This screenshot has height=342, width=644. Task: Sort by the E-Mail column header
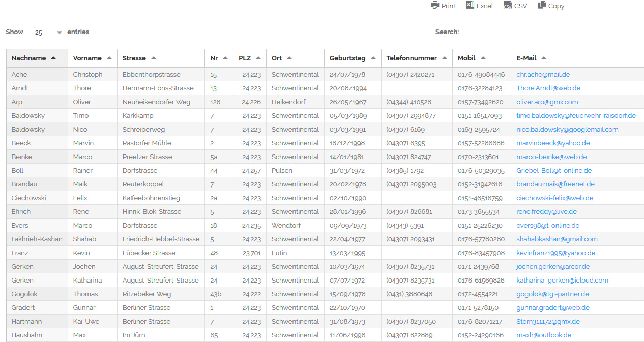click(x=526, y=58)
